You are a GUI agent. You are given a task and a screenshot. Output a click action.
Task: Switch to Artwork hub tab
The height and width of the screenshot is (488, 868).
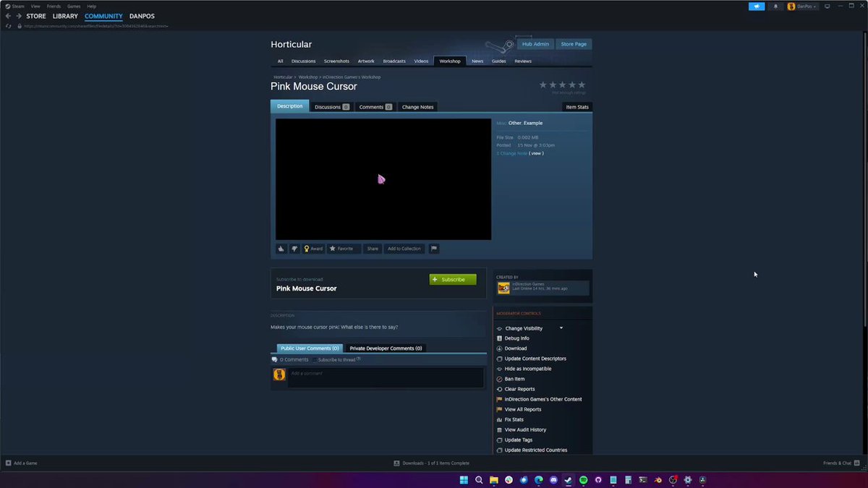[366, 61]
